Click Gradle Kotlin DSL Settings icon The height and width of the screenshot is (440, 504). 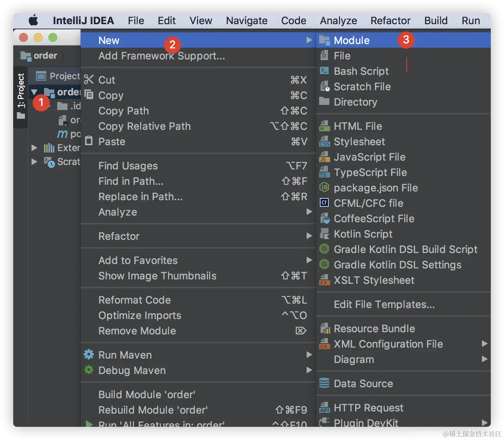point(324,264)
